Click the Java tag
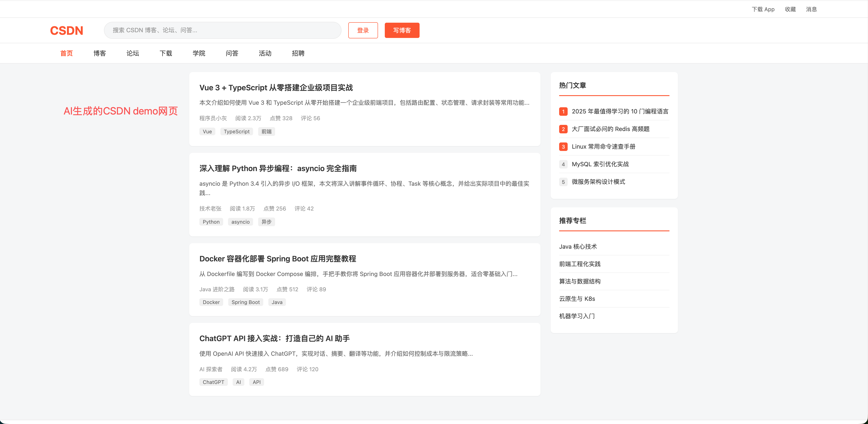Image resolution: width=868 pixels, height=424 pixels. point(277,303)
